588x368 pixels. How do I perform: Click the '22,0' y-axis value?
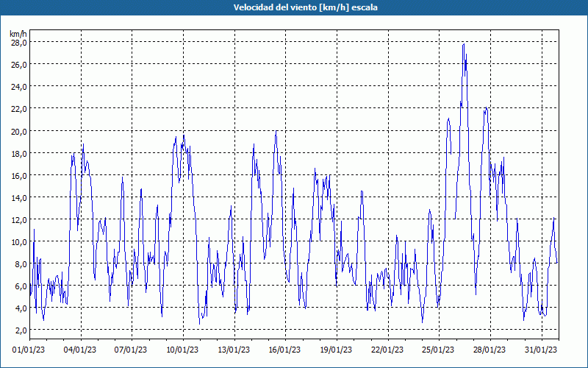pyautogui.click(x=19, y=108)
